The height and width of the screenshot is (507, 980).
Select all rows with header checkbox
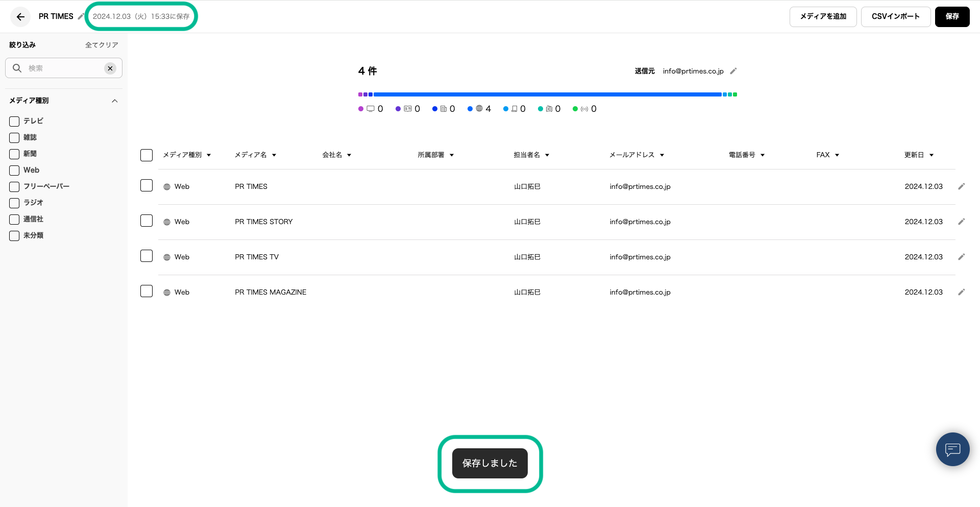point(146,155)
